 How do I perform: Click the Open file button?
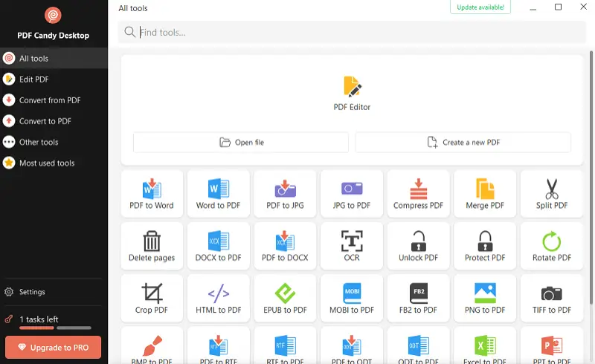coord(241,142)
